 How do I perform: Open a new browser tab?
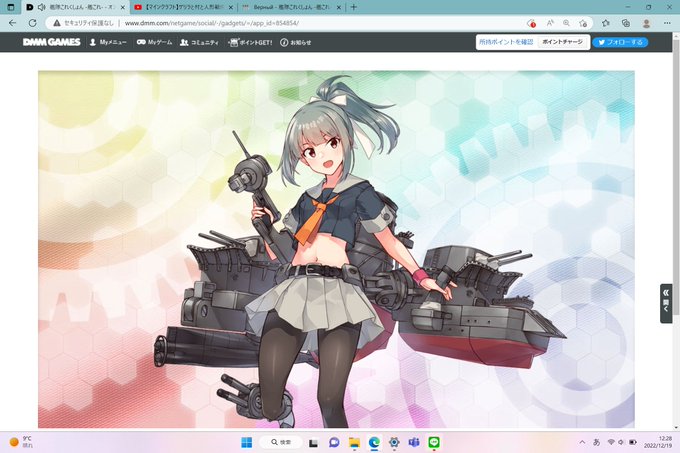[353, 7]
